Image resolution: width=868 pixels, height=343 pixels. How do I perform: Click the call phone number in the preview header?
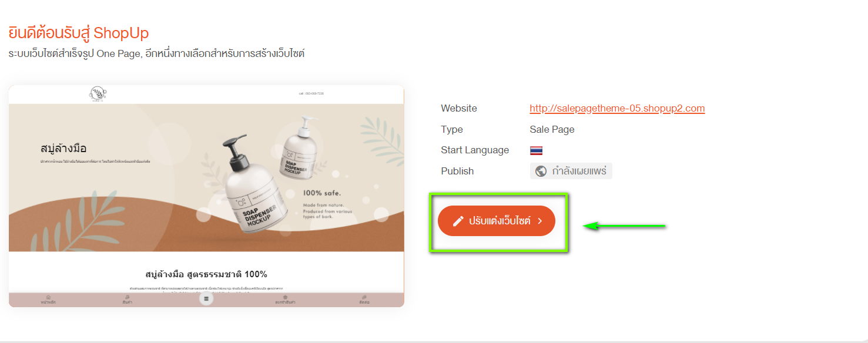[311, 93]
